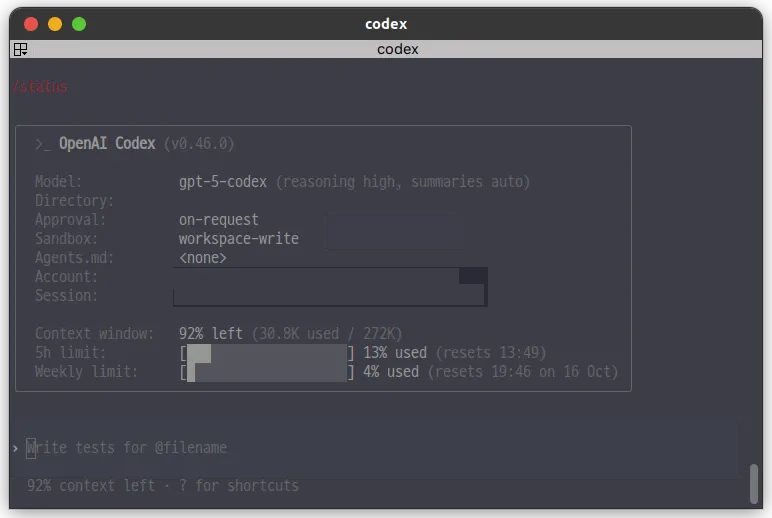Click the 'OpenAI Codex' heading
Viewport: 772px width, 518px height.
point(107,143)
